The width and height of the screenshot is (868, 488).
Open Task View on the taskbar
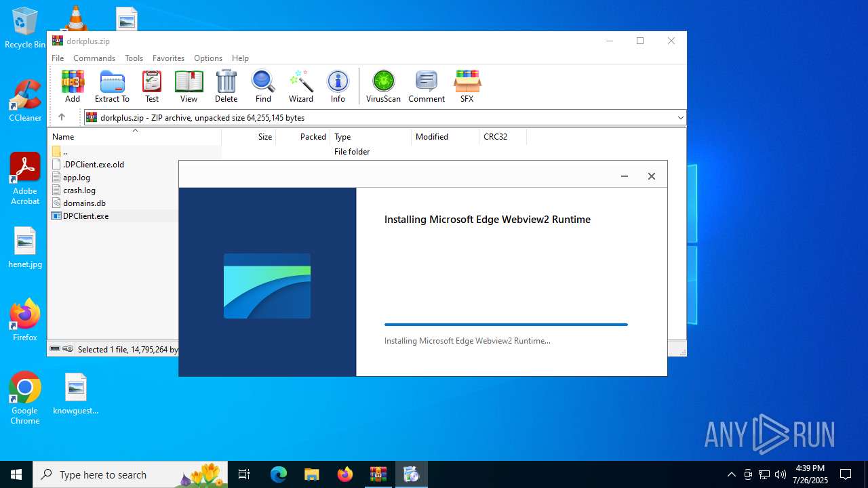click(244, 474)
